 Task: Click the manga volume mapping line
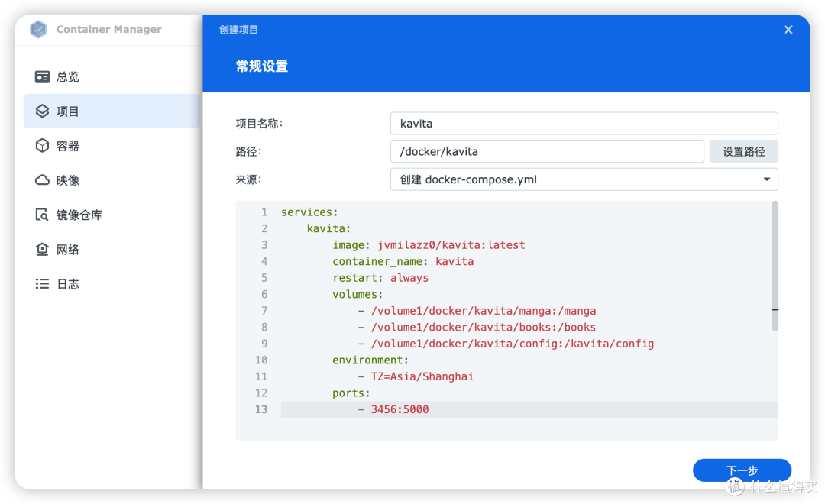[x=477, y=310]
